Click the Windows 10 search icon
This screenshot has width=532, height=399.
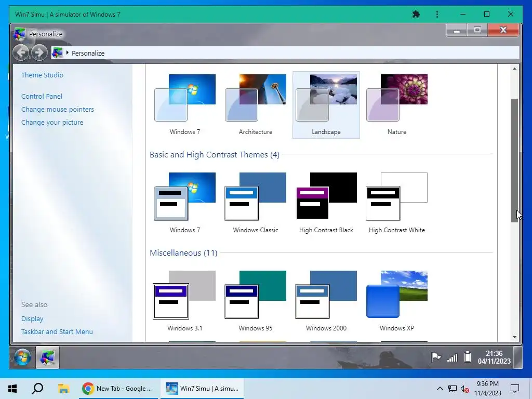[x=37, y=389]
